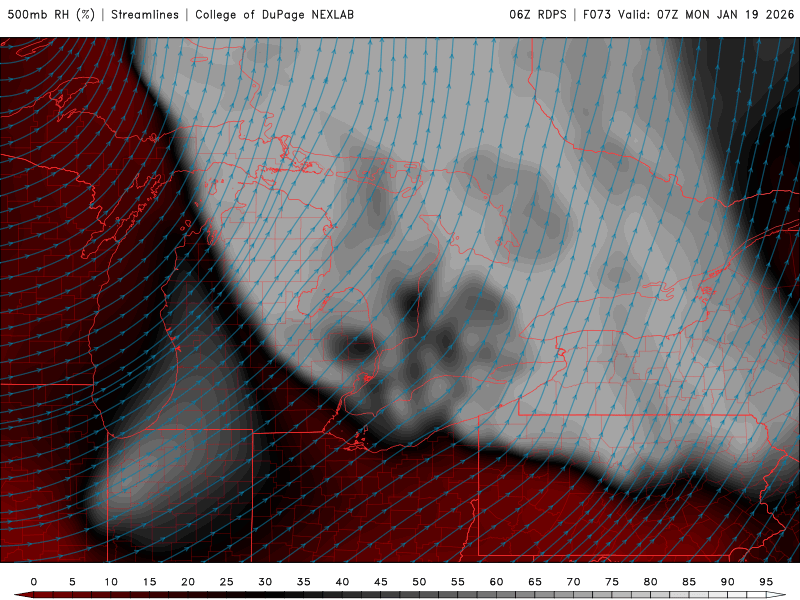Select the "80" colorbar value
Screen dimensions: 800x600
click(651, 582)
